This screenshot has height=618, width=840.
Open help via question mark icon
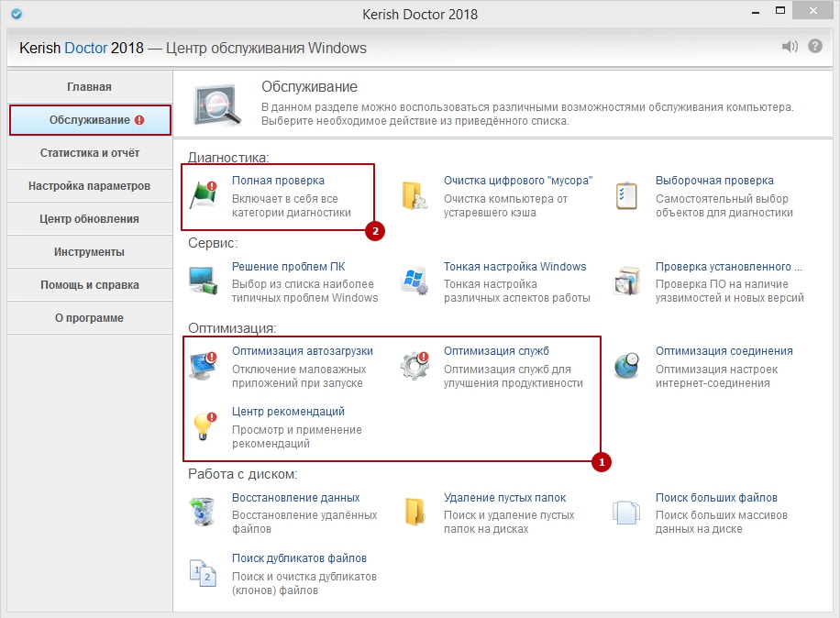815,46
